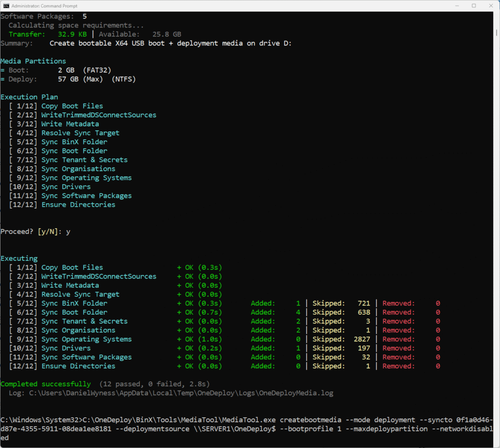Click the '(FAT32)' boot partition format

pos(97,70)
